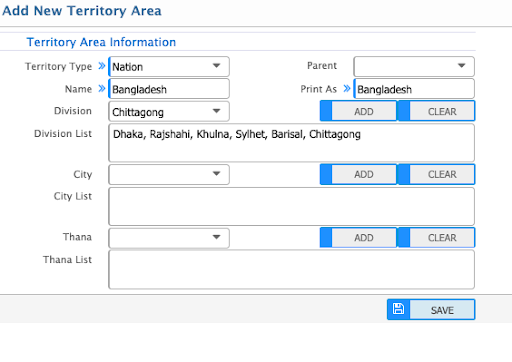Click the Parent label
Screen dimensions: 512x362
(x=322, y=65)
